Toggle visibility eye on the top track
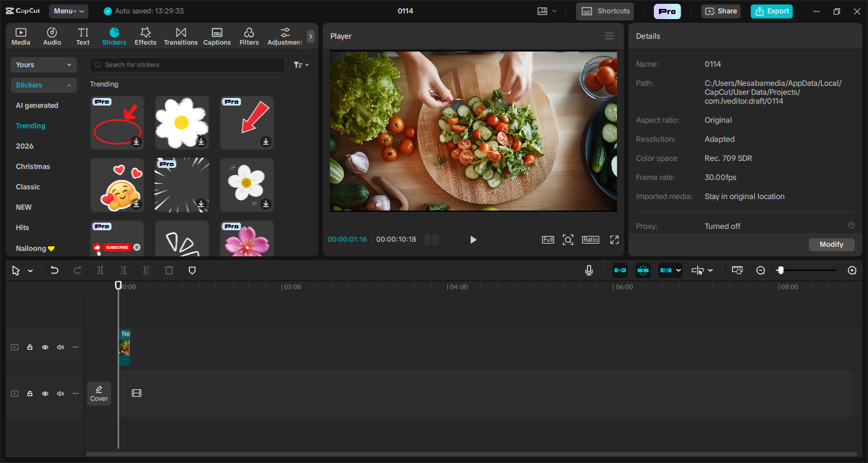Image resolution: width=868 pixels, height=463 pixels. [45, 347]
